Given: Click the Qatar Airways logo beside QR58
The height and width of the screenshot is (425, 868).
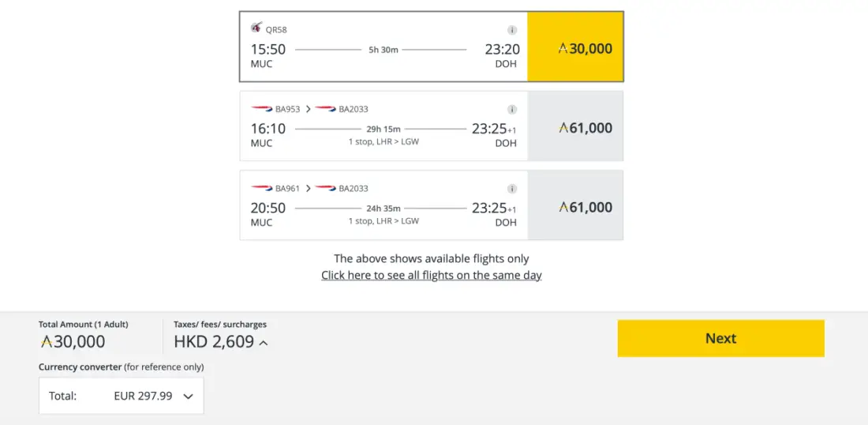Looking at the screenshot, I should pos(256,28).
